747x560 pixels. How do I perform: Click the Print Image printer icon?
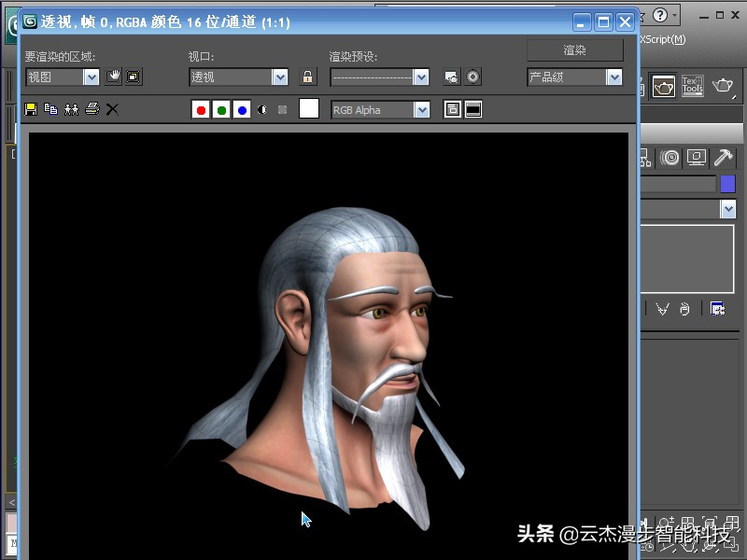tap(92, 108)
